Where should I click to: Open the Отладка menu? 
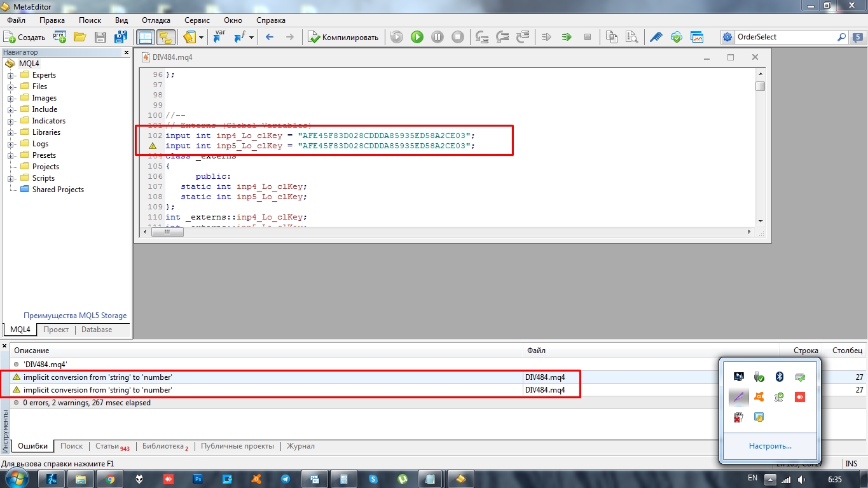pos(156,20)
